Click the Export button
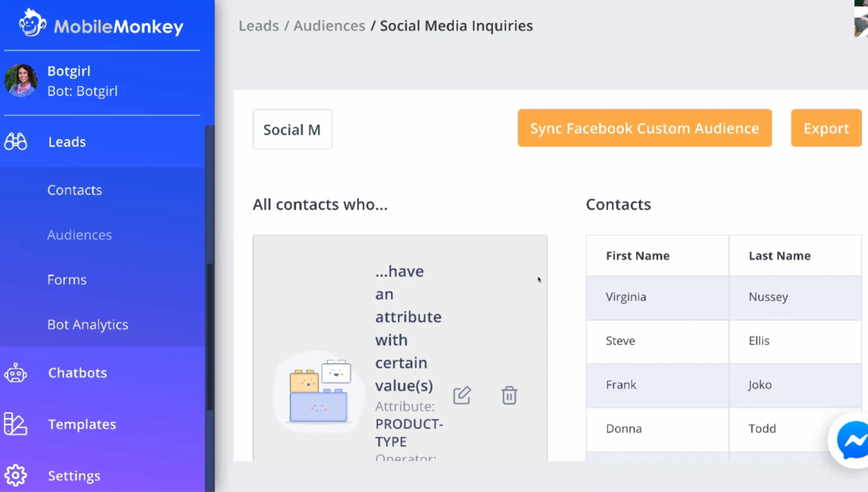The height and width of the screenshot is (492, 868). click(x=826, y=128)
